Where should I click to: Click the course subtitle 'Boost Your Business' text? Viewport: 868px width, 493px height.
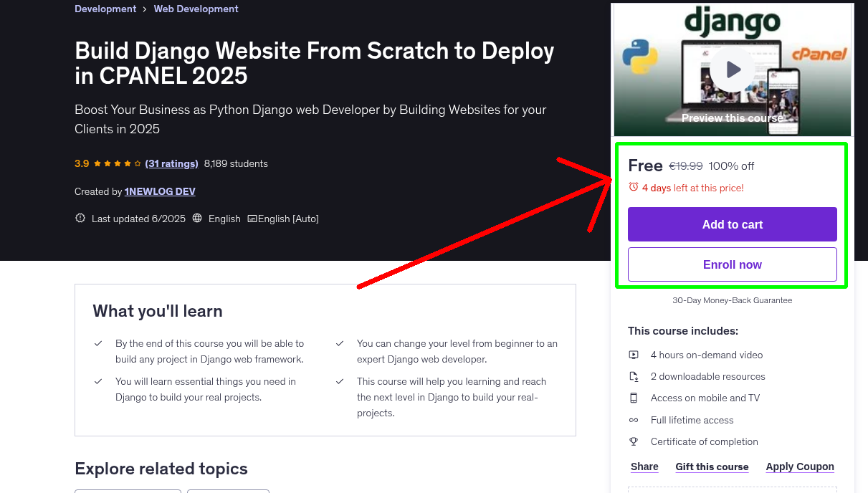310,119
